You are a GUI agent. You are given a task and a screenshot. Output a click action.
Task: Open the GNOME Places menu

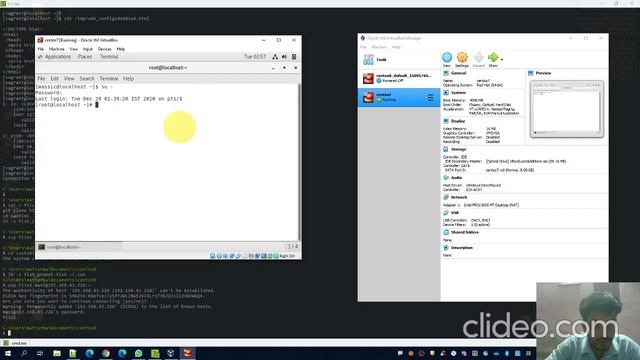coord(85,57)
